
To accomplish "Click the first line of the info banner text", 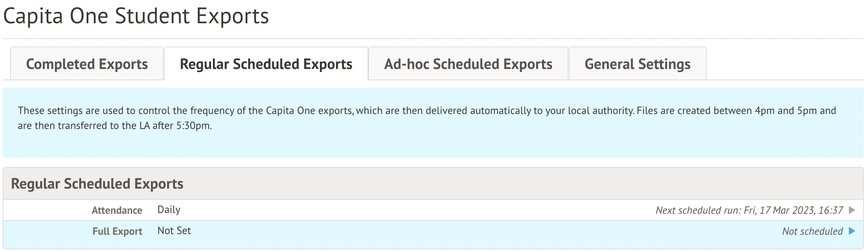I will click(426, 111).
